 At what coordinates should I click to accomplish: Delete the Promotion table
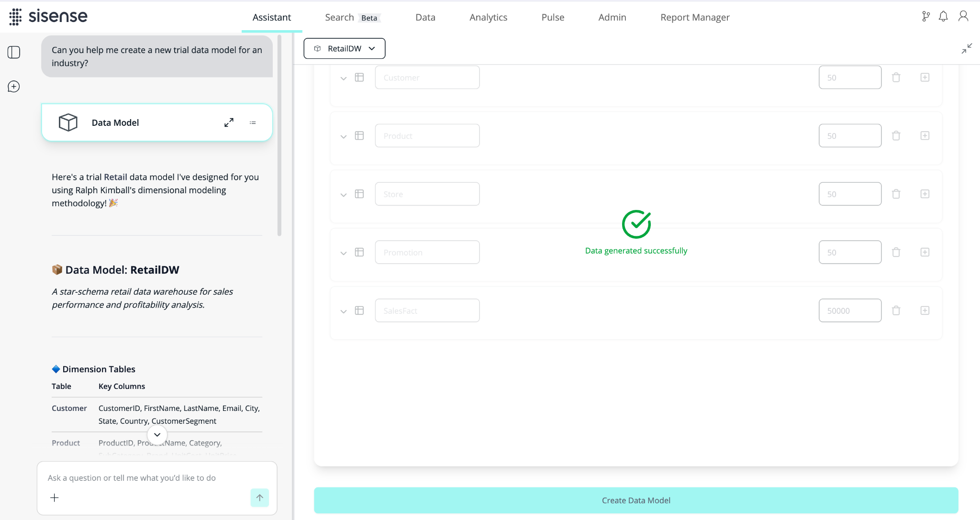tap(896, 253)
